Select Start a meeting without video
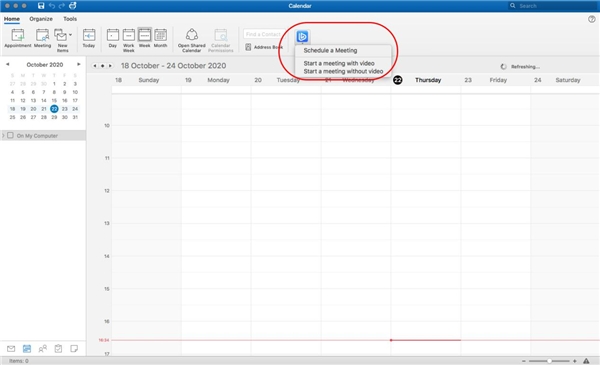The height and width of the screenshot is (365, 600). [x=343, y=71]
